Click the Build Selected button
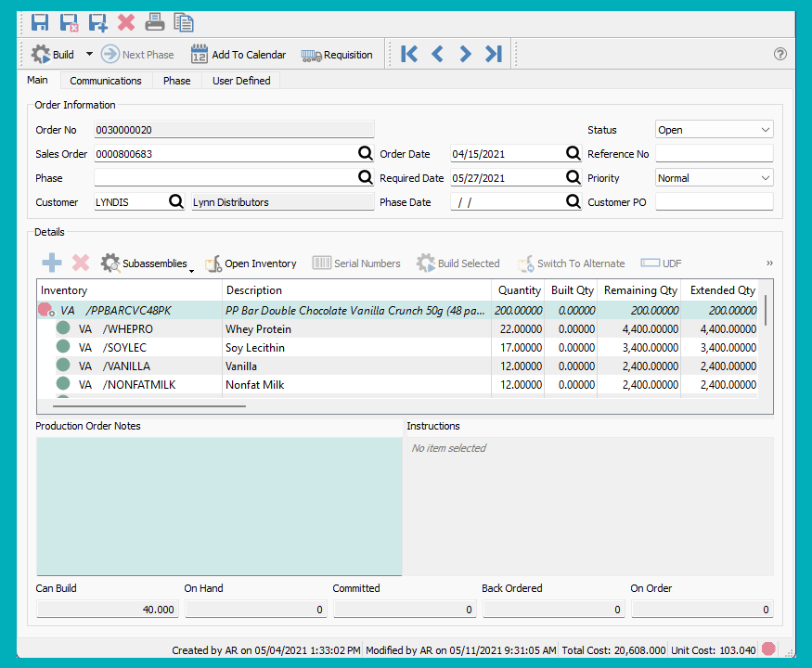Image resolution: width=812 pixels, height=668 pixels. coord(458,263)
